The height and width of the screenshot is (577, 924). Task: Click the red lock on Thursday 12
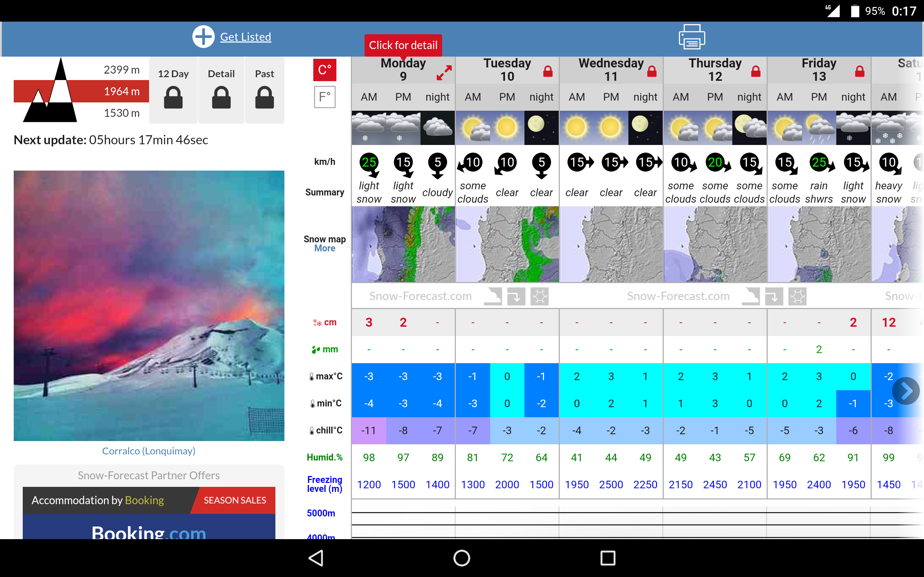pos(755,71)
